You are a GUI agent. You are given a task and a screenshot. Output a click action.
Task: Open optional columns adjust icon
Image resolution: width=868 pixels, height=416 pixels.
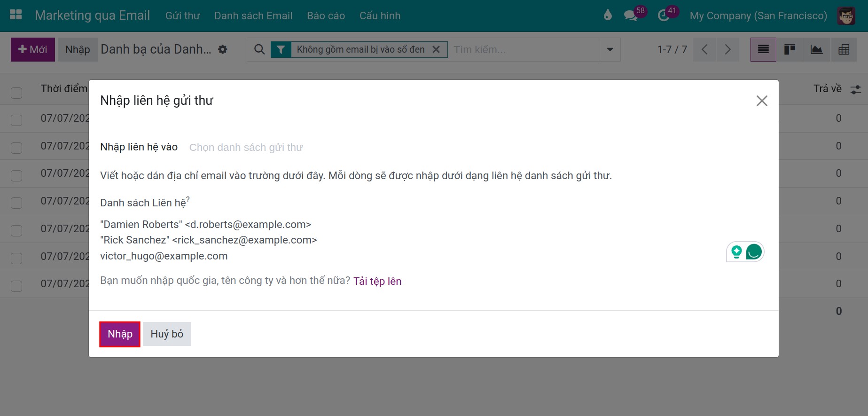(856, 89)
